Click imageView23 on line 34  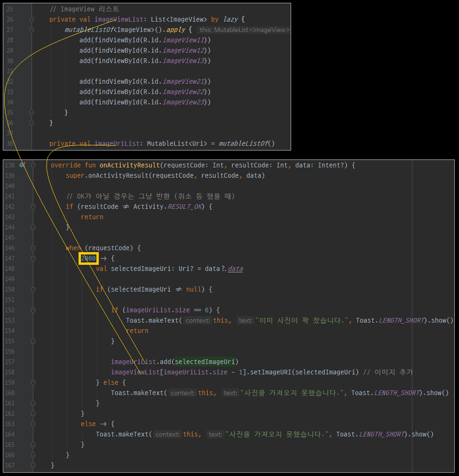point(183,102)
